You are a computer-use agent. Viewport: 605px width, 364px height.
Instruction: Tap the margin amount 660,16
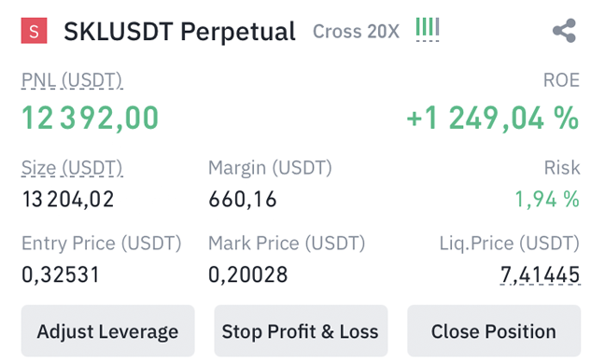click(x=243, y=200)
